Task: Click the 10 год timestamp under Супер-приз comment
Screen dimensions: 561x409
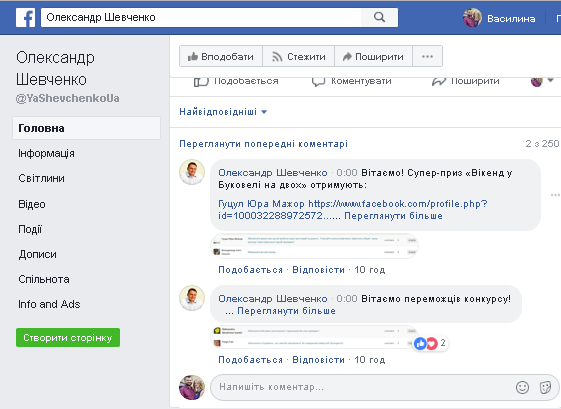Action: [370, 270]
